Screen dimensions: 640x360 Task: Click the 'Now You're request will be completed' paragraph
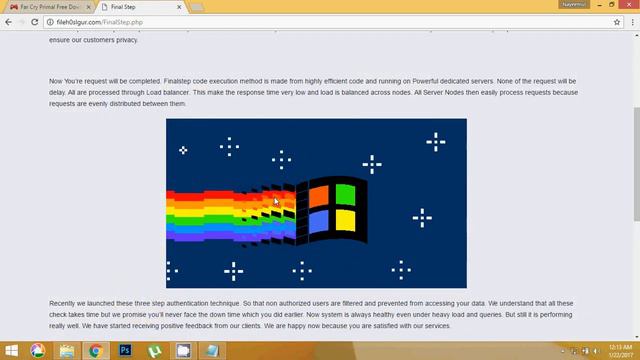tap(313, 92)
